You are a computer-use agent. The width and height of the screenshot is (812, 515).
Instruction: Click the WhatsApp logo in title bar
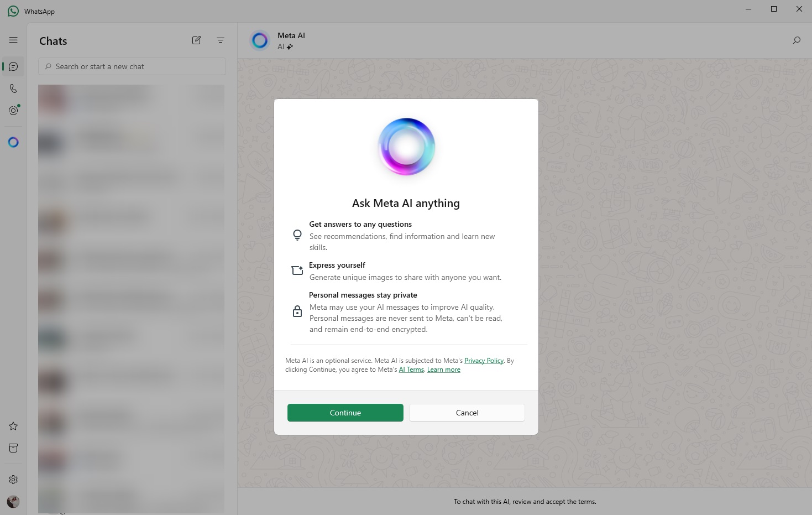point(13,11)
